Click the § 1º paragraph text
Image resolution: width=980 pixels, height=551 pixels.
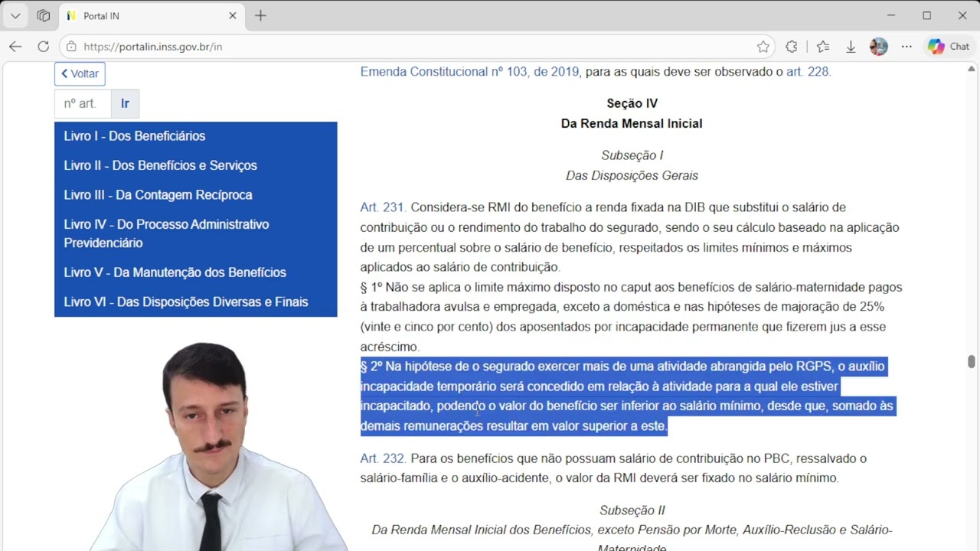coord(632,317)
